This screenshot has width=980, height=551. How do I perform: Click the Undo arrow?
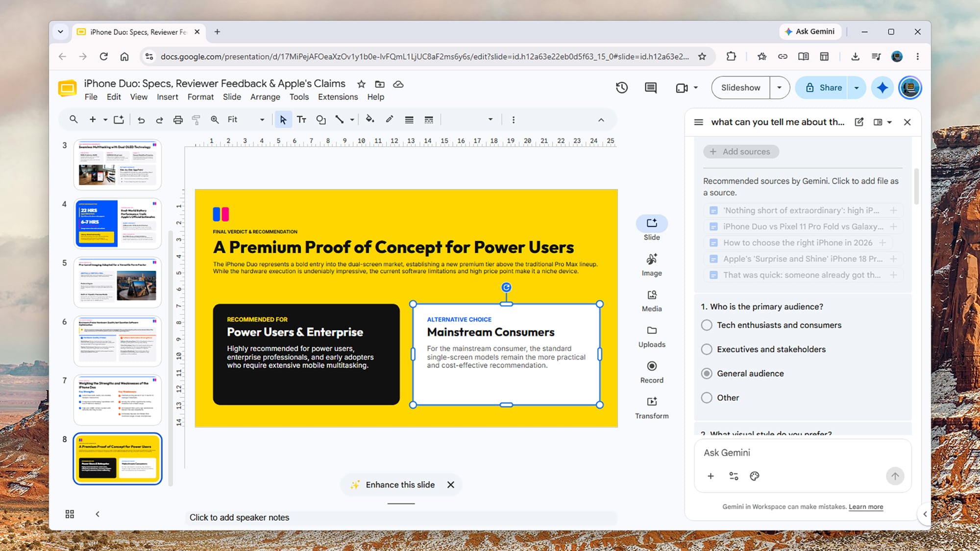pos(141,120)
